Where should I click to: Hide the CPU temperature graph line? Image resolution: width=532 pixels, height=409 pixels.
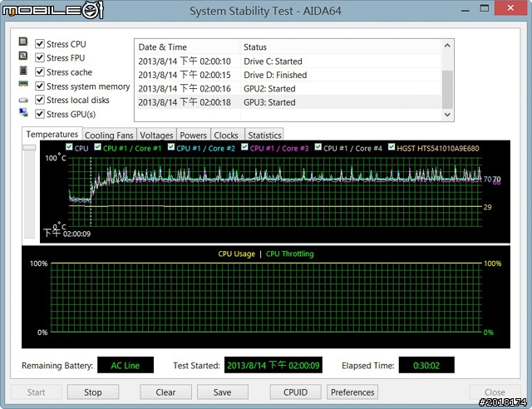click(x=69, y=147)
